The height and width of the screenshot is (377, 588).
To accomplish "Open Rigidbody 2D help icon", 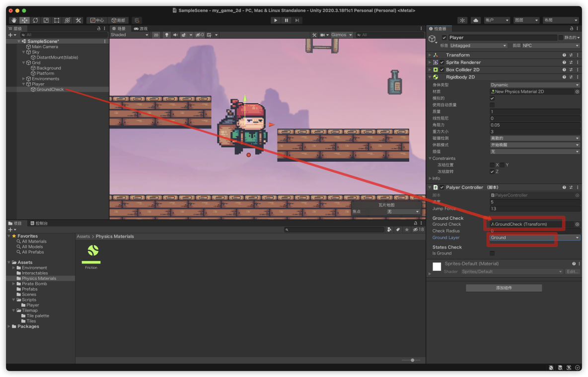I will [564, 77].
